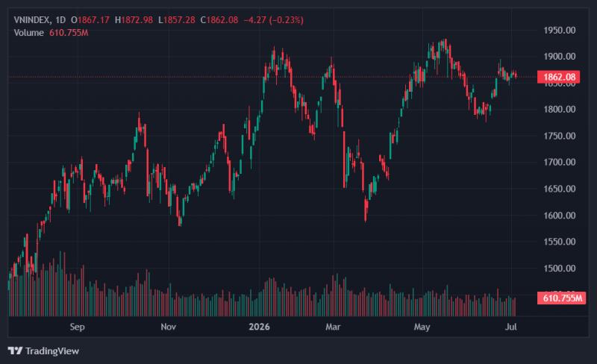The image size is (597, 364).
Task: Click the red 610.755M volume axis tag
Action: point(562,298)
